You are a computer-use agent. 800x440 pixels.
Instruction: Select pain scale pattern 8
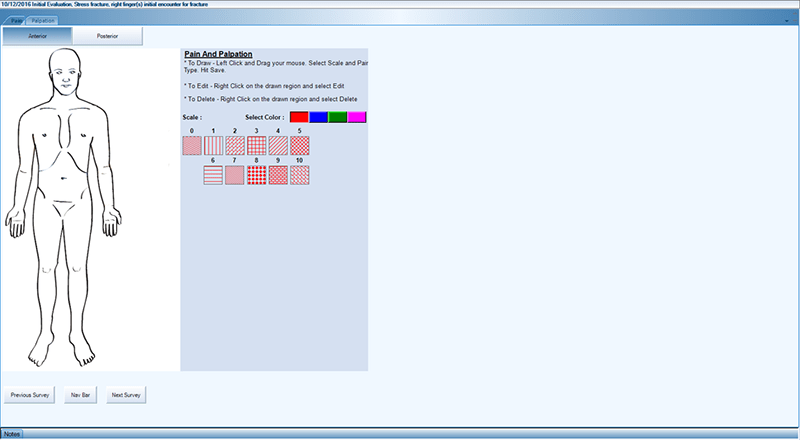256,175
